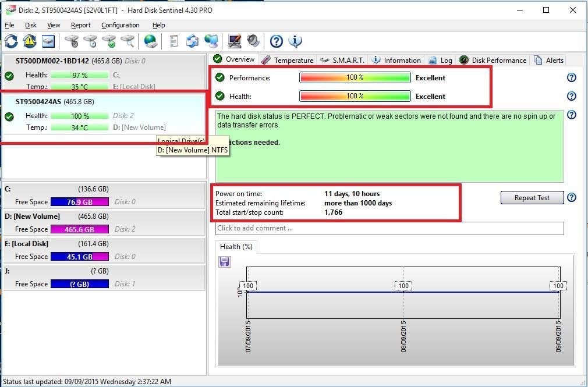Switch to the S.M.A.R.T. tab
This screenshot has width=588, height=387.
click(343, 60)
